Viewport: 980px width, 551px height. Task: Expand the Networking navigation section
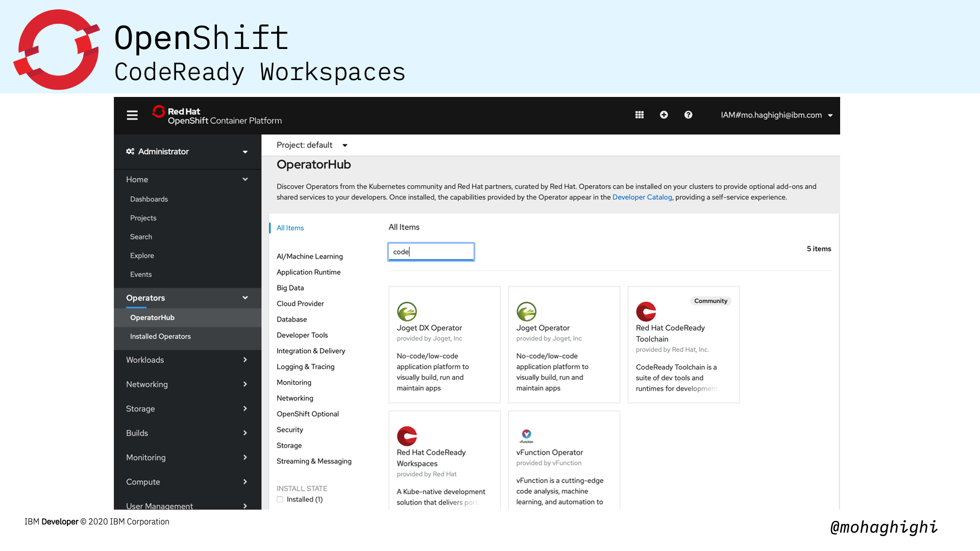187,384
